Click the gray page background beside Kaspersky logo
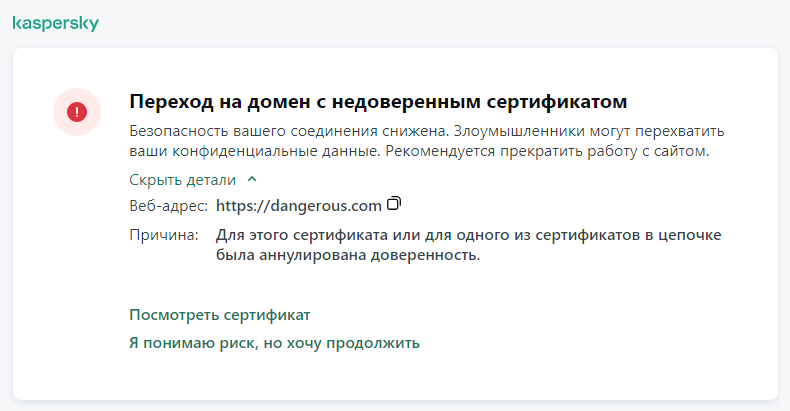Image resolution: width=790 pixels, height=411 pixels. 400,23
